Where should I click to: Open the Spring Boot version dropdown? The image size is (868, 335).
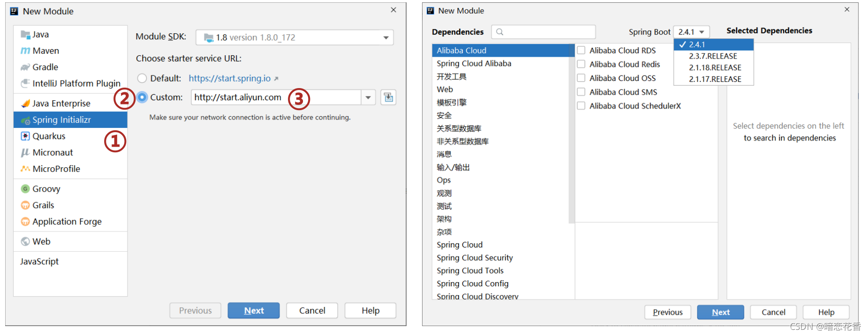691,32
